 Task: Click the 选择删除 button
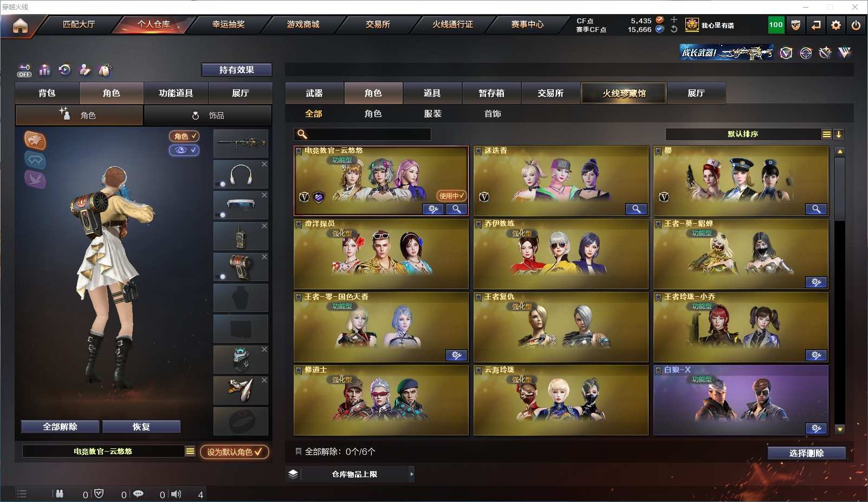pyautogui.click(x=807, y=453)
